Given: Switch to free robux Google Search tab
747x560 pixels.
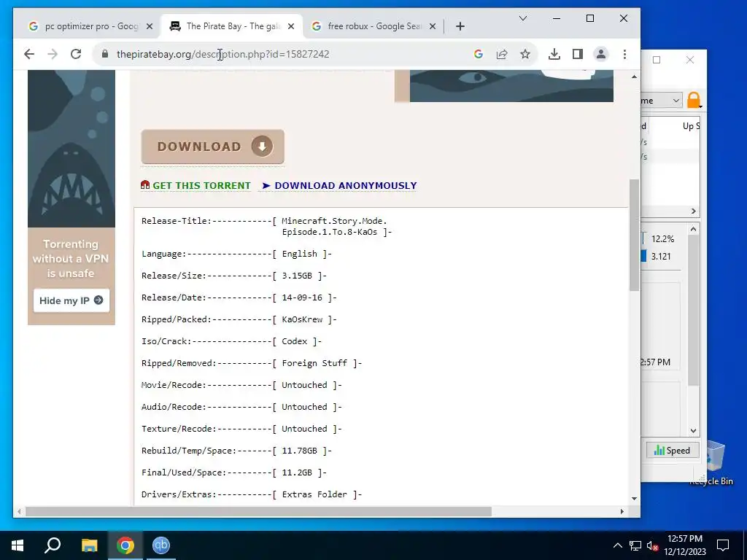Looking at the screenshot, I should [x=374, y=26].
